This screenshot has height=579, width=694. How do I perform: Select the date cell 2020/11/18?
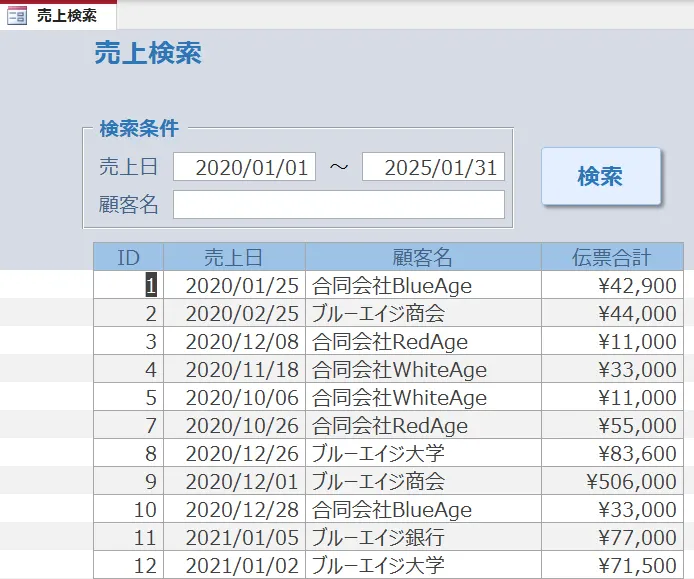coord(235,370)
